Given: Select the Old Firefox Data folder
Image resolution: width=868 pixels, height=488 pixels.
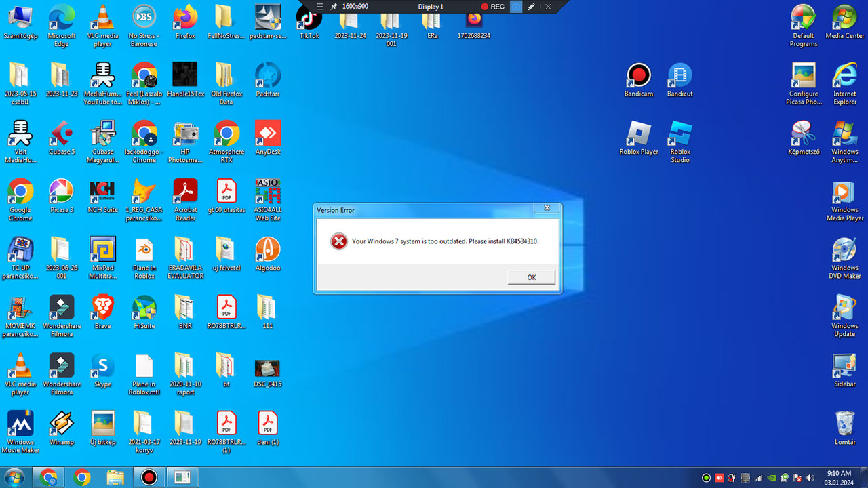Looking at the screenshot, I should [226, 85].
